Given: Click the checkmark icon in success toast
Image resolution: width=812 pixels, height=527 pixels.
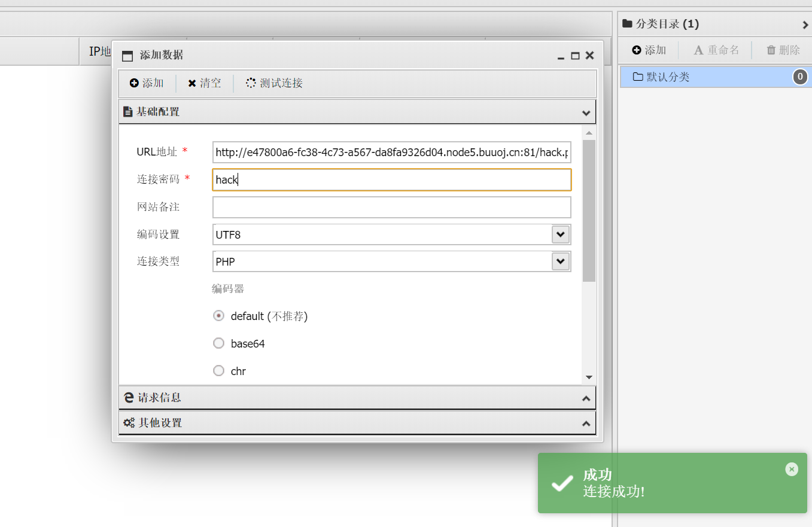Looking at the screenshot, I should tap(562, 483).
